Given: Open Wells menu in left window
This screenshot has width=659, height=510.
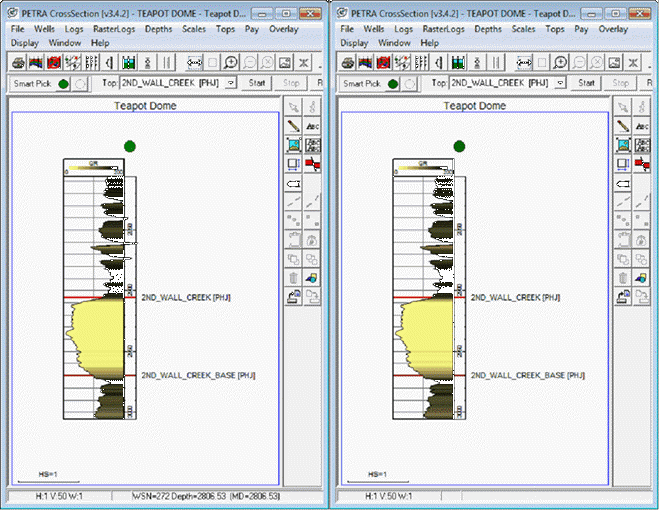Looking at the screenshot, I should tap(44, 29).
